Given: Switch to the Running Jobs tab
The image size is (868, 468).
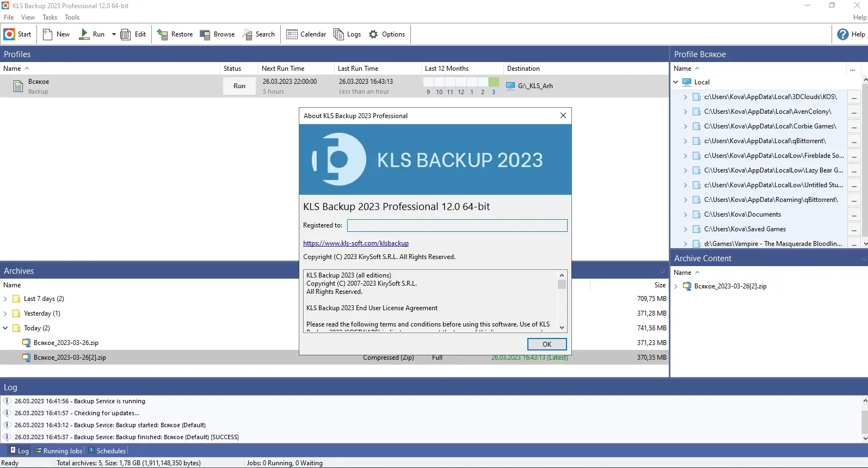Looking at the screenshot, I should 59,451.
